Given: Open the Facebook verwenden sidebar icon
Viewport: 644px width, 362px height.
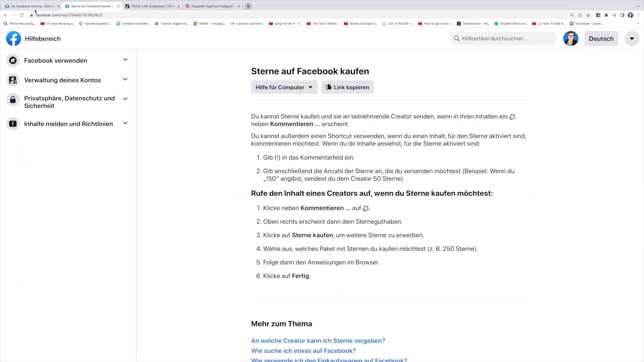Looking at the screenshot, I should coord(13,61).
